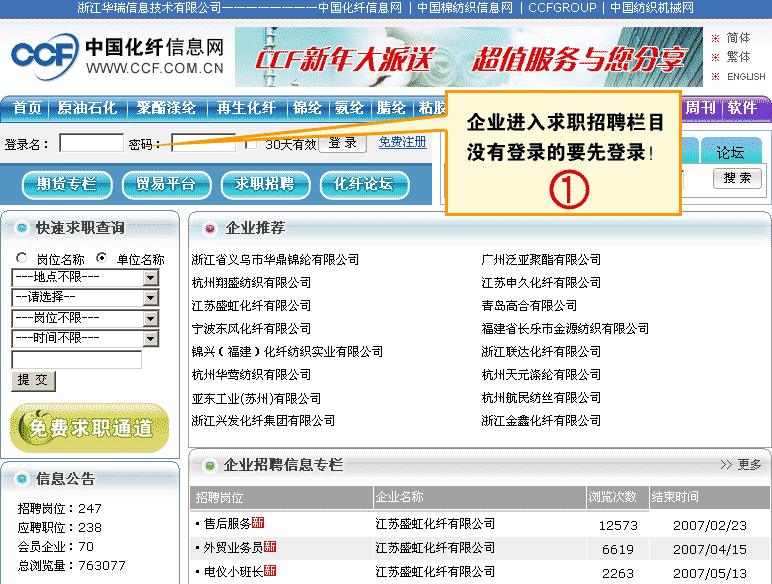Open the 原油石化 navigation menu item
Viewport: 772px width, 584px height.
tap(87, 108)
